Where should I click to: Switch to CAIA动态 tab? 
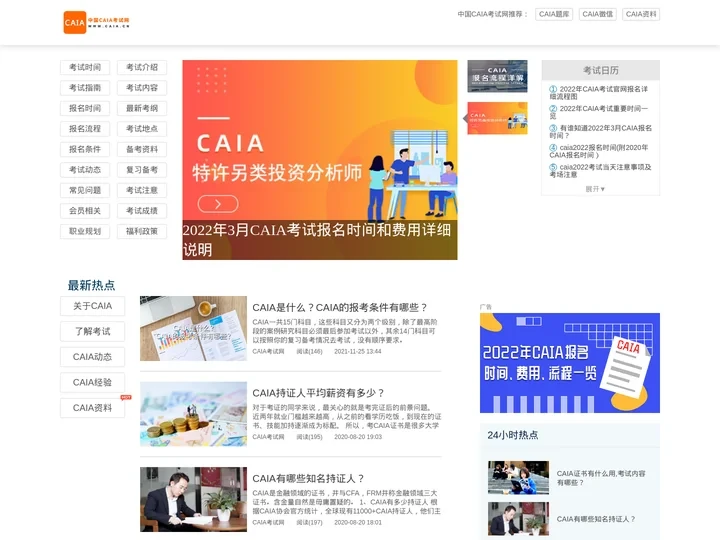pyautogui.click(x=92, y=357)
